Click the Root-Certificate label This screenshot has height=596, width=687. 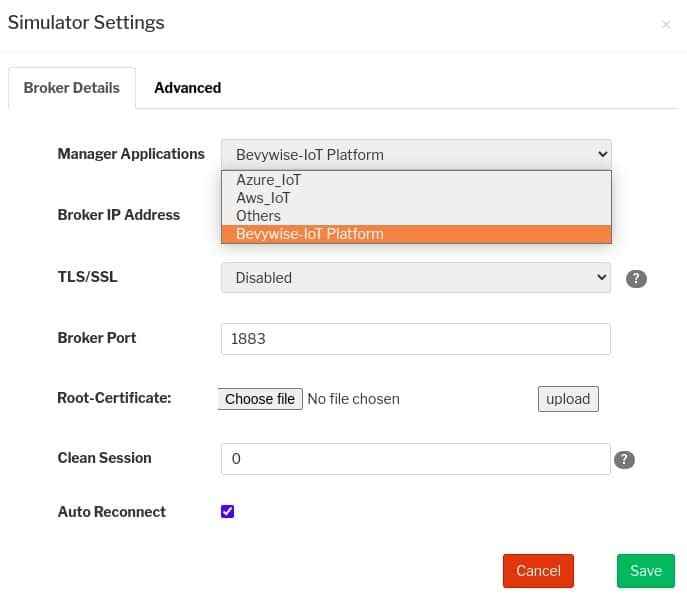pyautogui.click(x=114, y=397)
